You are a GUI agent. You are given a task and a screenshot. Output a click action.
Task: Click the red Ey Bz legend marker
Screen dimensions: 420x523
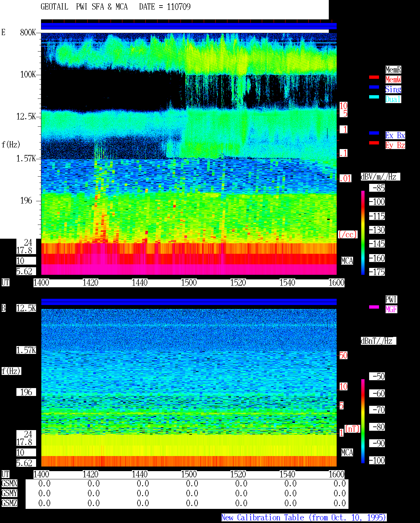coord(374,143)
